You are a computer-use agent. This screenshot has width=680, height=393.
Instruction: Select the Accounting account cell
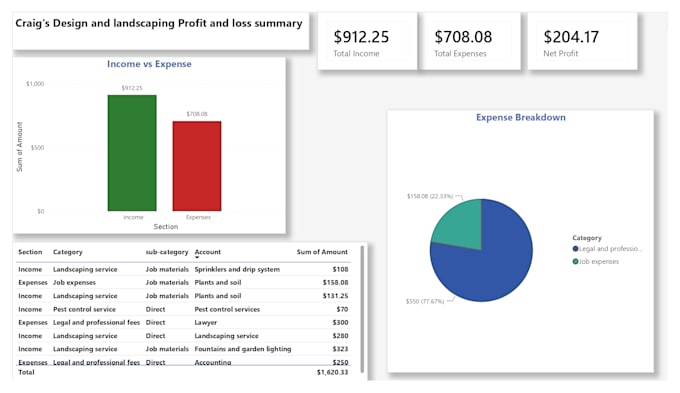pyautogui.click(x=212, y=362)
